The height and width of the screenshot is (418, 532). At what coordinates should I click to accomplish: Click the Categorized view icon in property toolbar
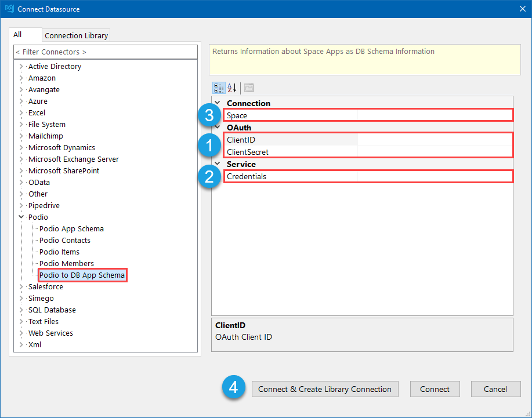click(219, 88)
